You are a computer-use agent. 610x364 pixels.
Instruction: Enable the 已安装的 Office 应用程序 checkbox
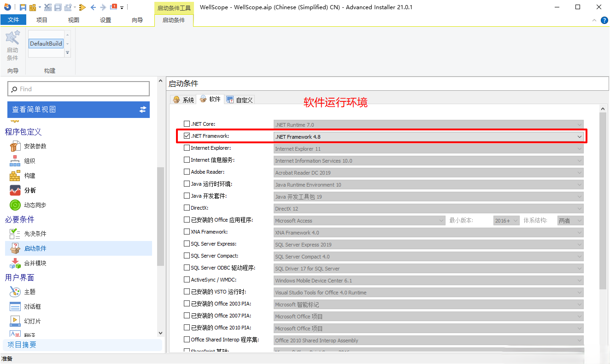click(187, 220)
